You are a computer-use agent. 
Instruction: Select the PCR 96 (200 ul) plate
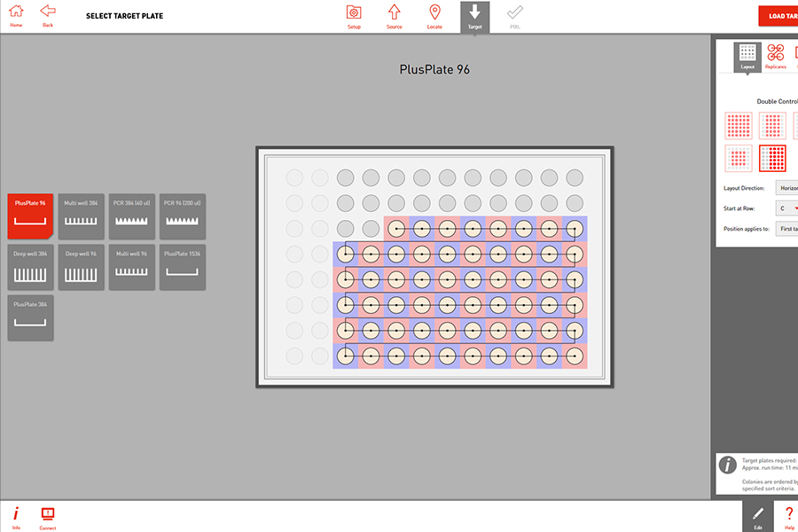(182, 216)
